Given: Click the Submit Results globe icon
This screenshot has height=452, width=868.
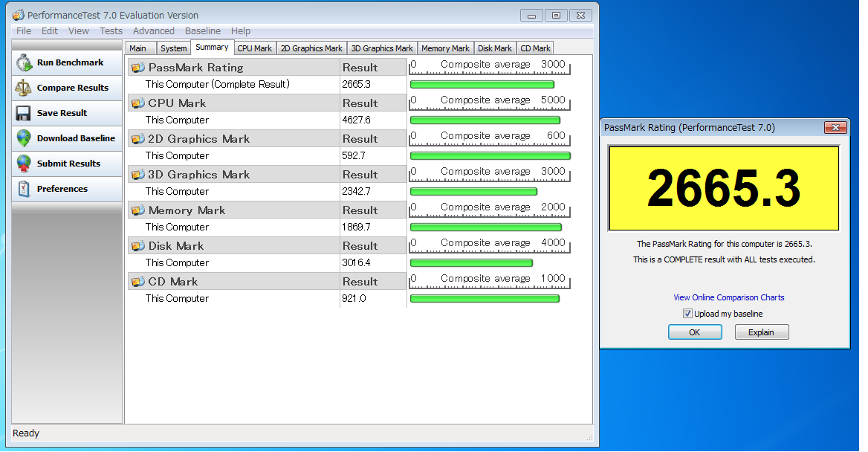Looking at the screenshot, I should (23, 164).
